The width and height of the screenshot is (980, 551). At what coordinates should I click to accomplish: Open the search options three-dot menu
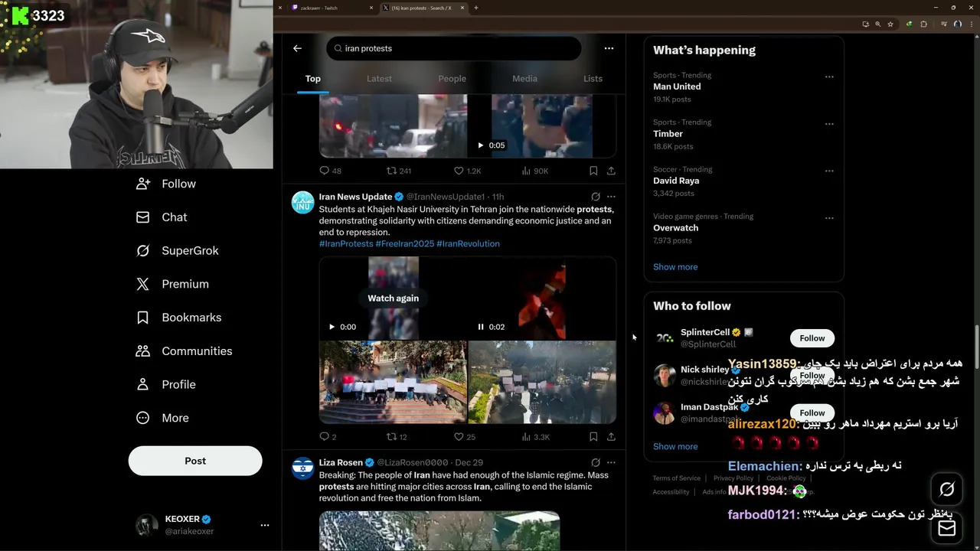click(x=609, y=48)
